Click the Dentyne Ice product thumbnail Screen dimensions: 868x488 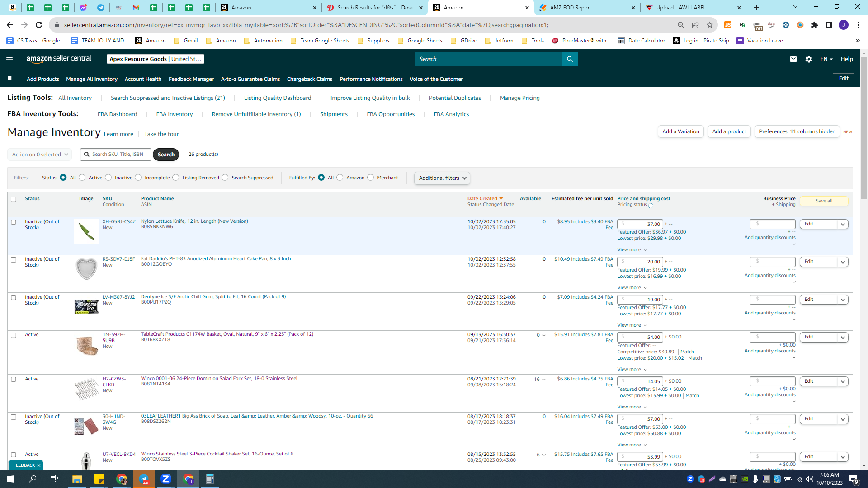[x=86, y=307]
